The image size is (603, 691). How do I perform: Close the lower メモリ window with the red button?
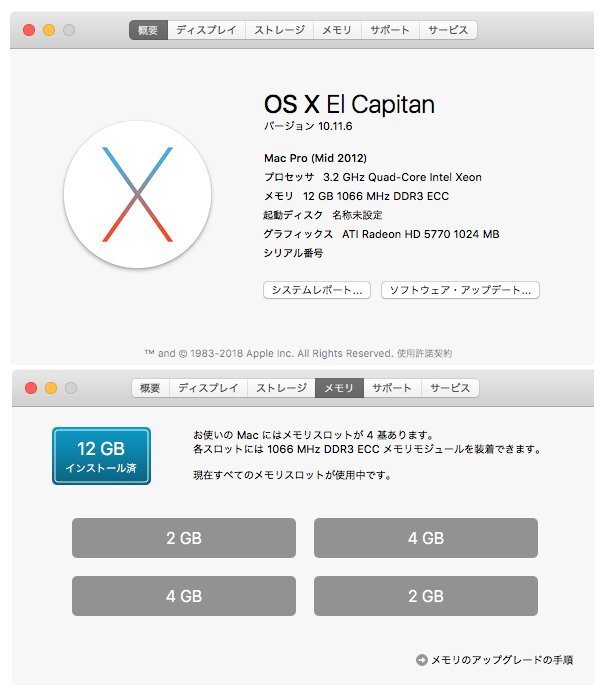(x=31, y=388)
